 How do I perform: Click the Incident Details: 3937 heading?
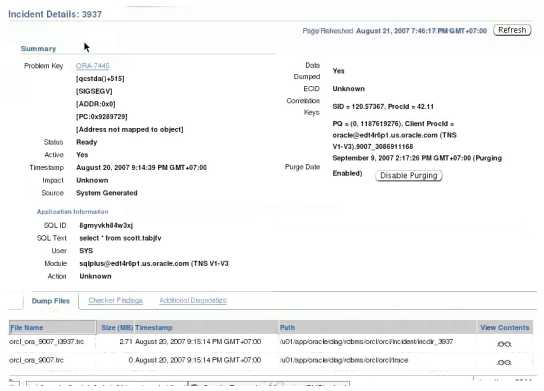[55, 14]
